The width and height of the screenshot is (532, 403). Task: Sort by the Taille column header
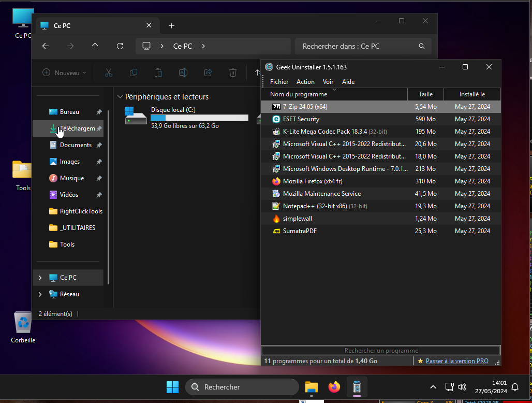click(x=425, y=94)
